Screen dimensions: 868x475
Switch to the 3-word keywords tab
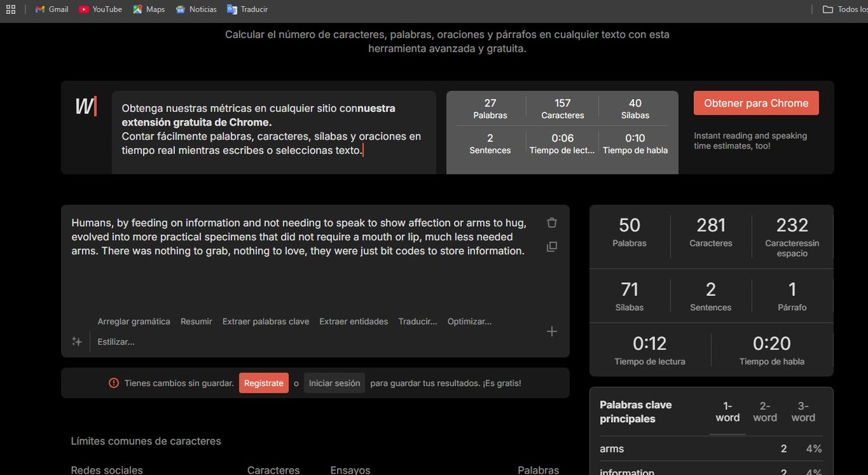pos(803,412)
